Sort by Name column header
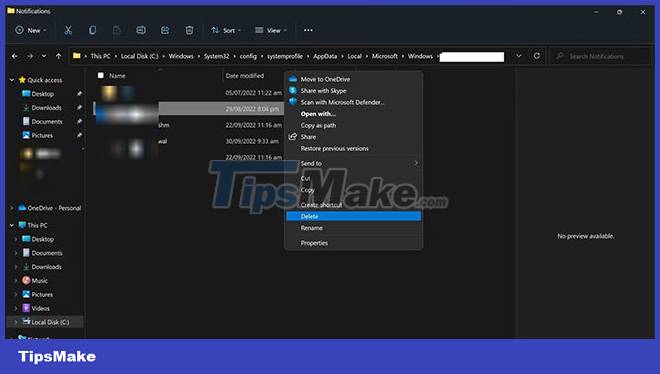The width and height of the screenshot is (660, 374). click(x=117, y=76)
